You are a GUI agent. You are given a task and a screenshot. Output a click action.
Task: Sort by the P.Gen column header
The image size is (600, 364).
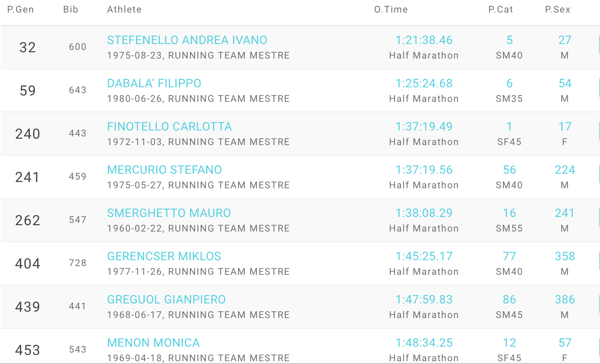point(20,9)
